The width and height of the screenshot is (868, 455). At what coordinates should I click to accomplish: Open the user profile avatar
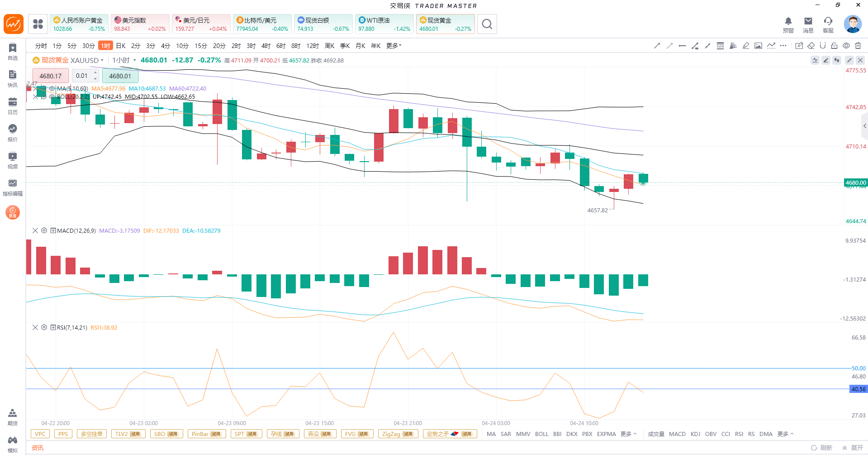(x=853, y=24)
